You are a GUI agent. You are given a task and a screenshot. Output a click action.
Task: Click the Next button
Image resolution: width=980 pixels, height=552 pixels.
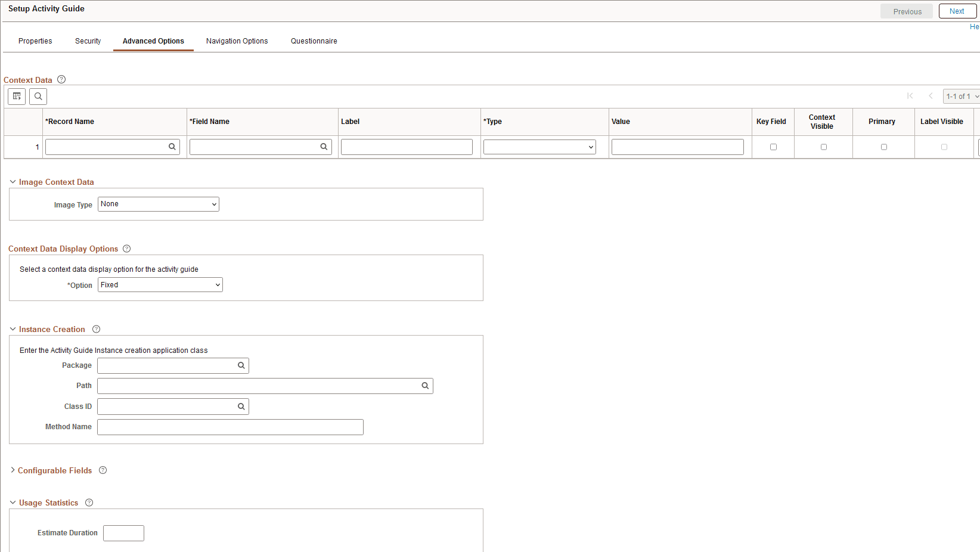(x=957, y=11)
